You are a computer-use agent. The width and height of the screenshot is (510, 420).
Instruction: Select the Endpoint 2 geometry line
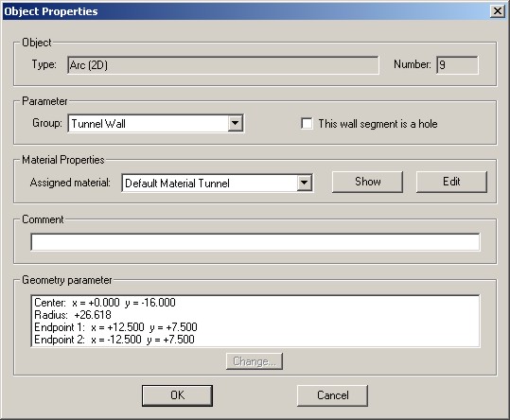(x=114, y=340)
